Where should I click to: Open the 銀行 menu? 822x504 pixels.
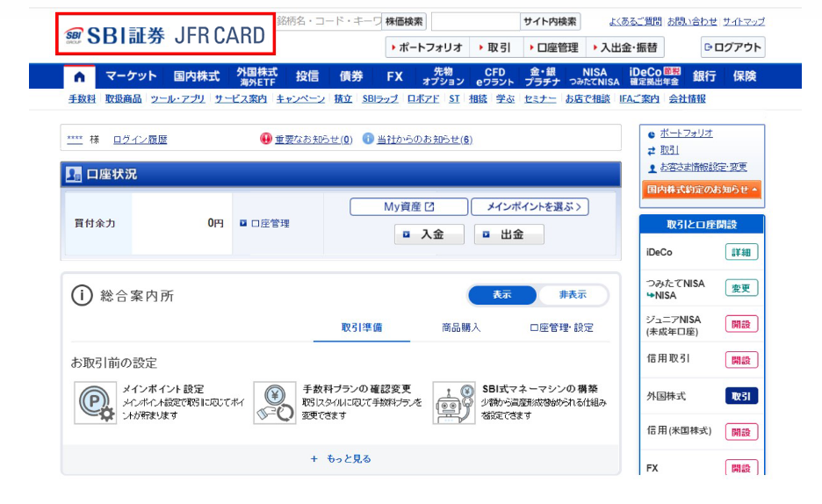point(704,76)
